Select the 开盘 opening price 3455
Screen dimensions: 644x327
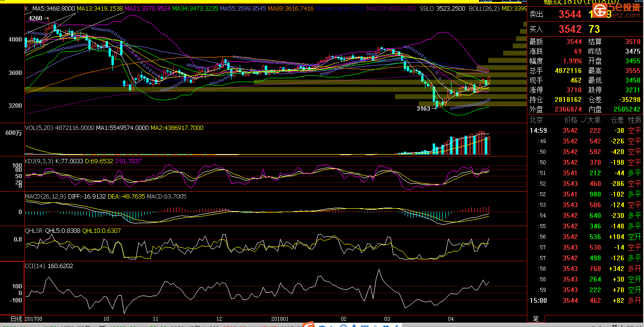click(633, 61)
